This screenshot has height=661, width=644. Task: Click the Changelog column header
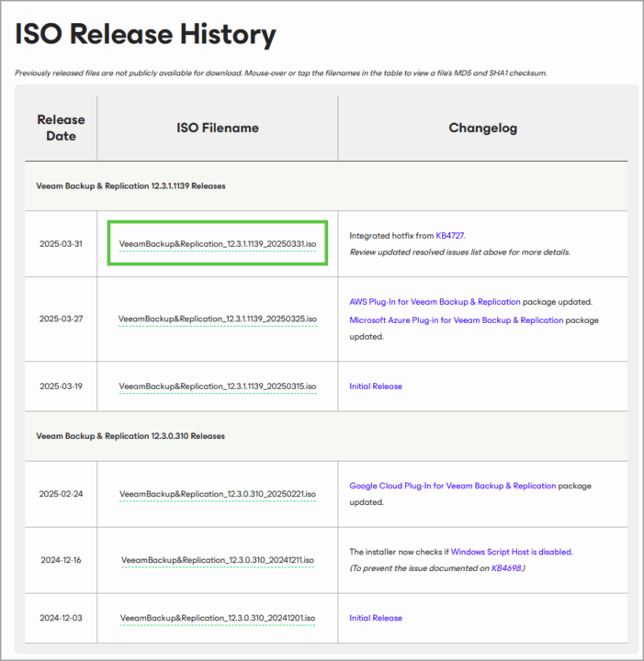(x=483, y=128)
